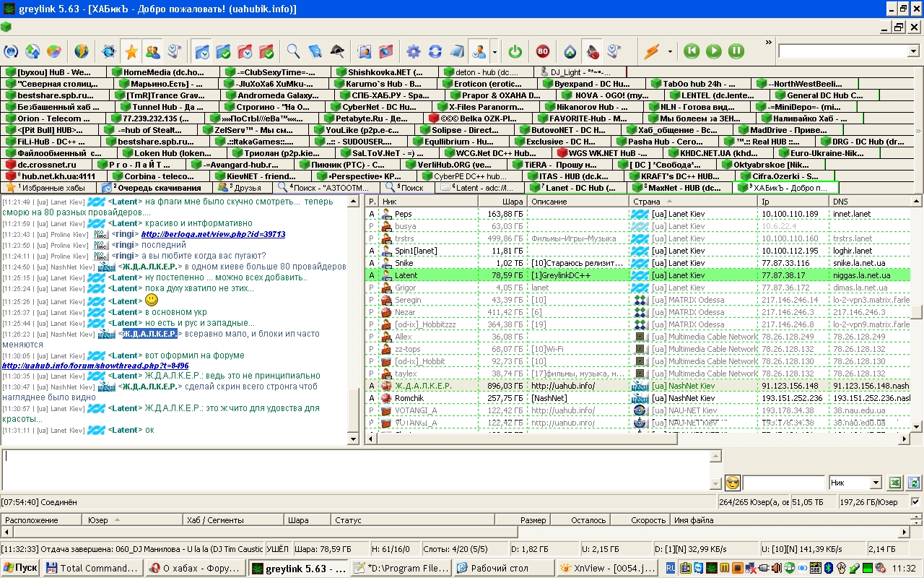Screen dimensions: 924x578
Task: Sort user list by Шара column header
Action: (502, 202)
